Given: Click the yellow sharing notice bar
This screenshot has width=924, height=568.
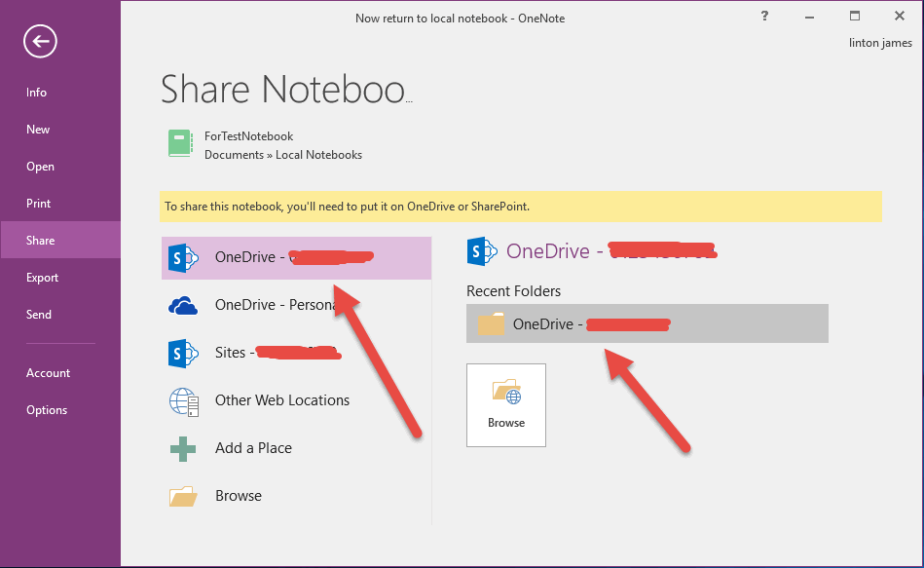Looking at the screenshot, I should point(521,207).
